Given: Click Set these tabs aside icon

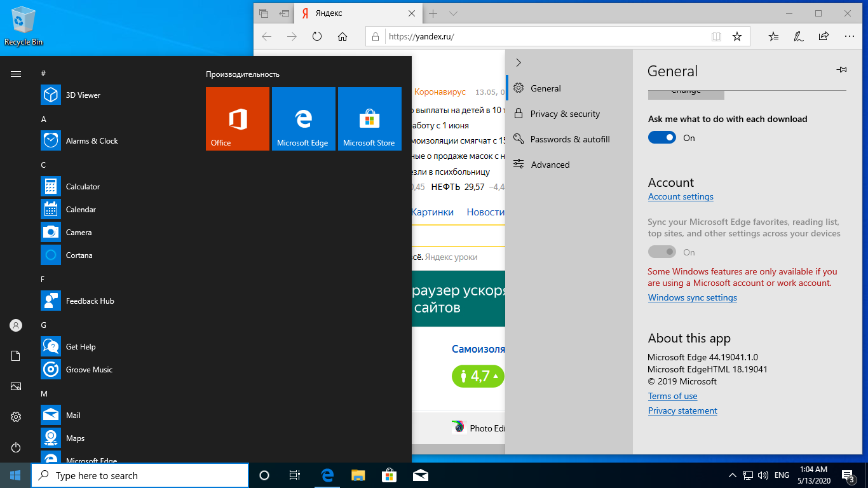Looking at the screenshot, I should 285,13.
